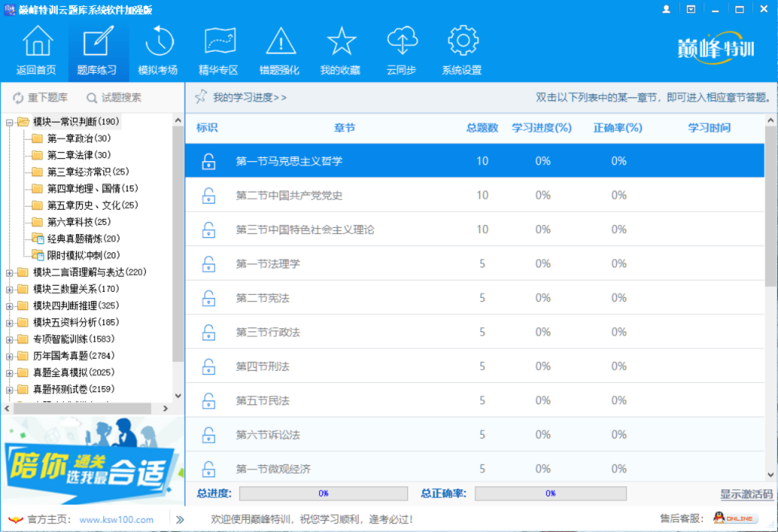The width and height of the screenshot is (778, 532).
Task: Click the QQ ONLINE customer service icon
Action: coord(735,518)
